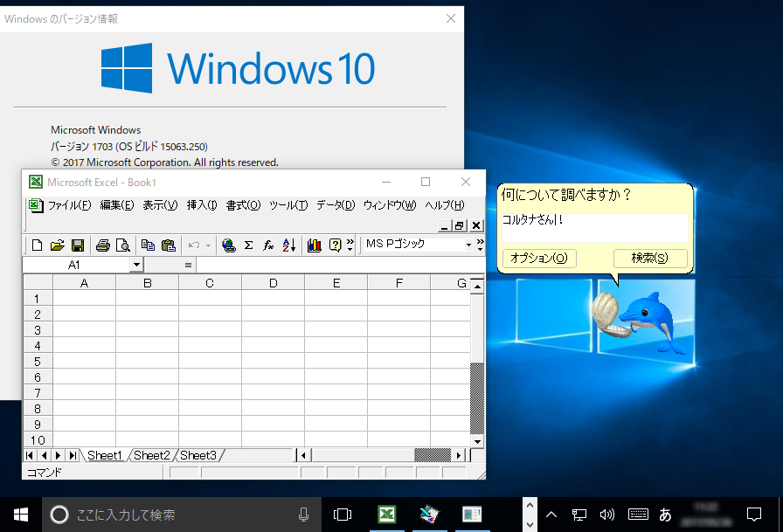Viewport: 783px width, 532px height.
Task: Select column C header
Action: (x=210, y=283)
